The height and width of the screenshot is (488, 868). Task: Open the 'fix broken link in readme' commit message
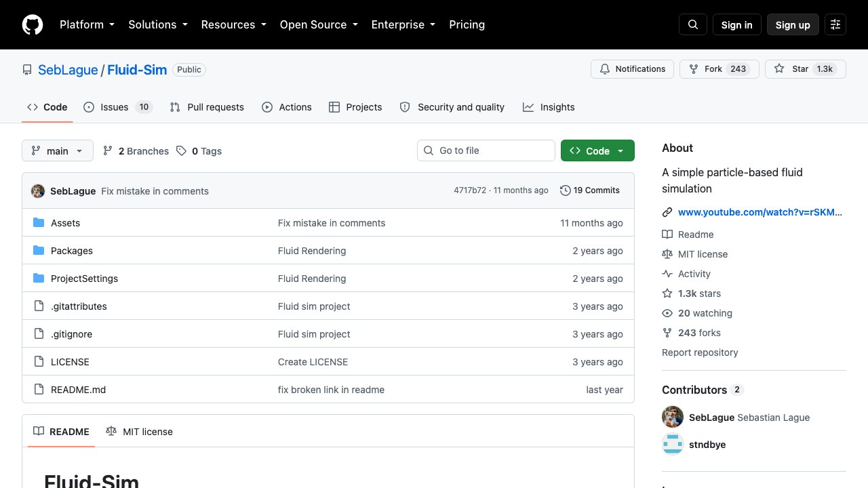[x=331, y=390]
